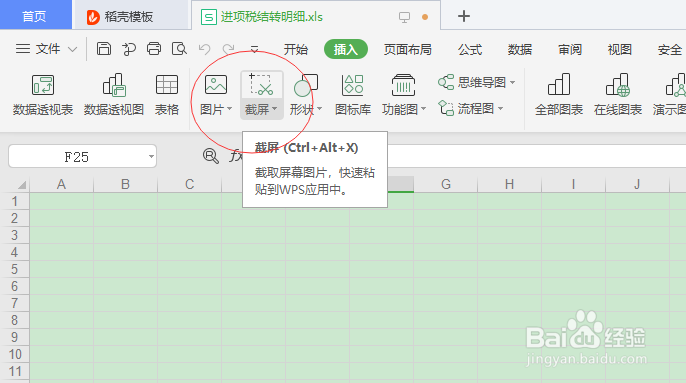Click the presentation screen icon on file tab

404,17
